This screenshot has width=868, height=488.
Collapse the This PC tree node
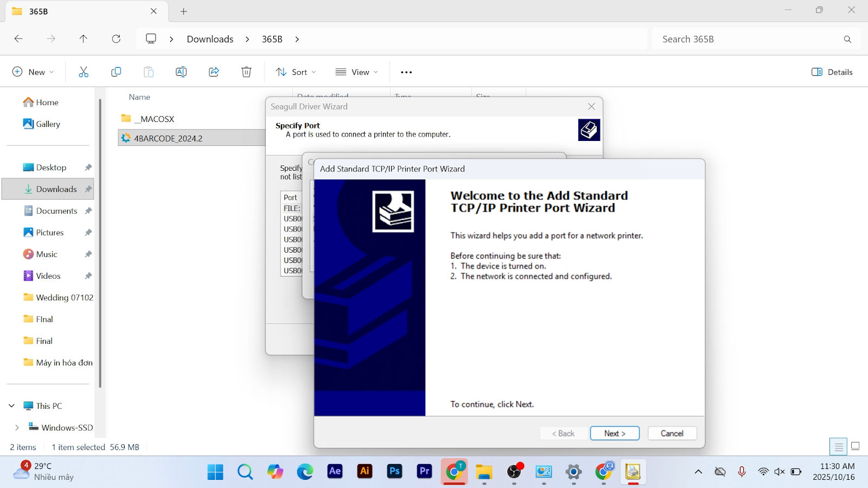click(x=12, y=406)
